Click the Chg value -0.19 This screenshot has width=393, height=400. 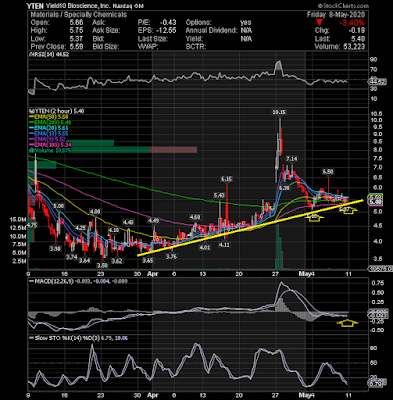[x=357, y=31]
